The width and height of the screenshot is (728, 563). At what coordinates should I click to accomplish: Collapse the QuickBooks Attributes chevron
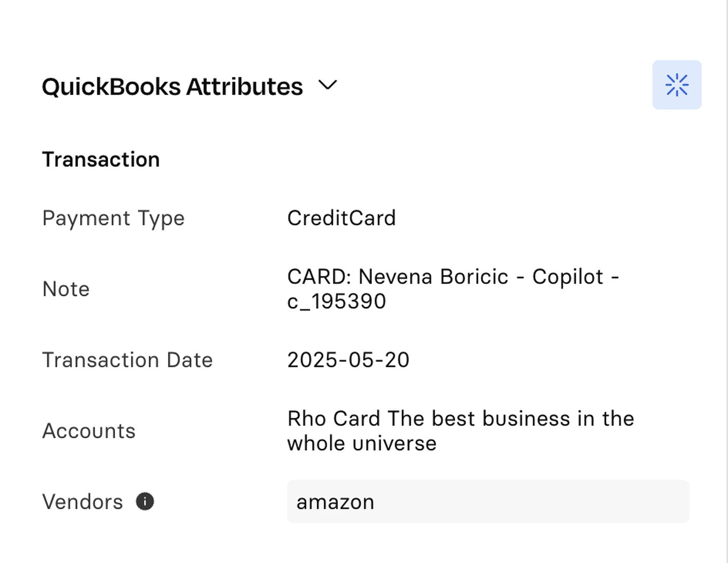click(x=328, y=85)
